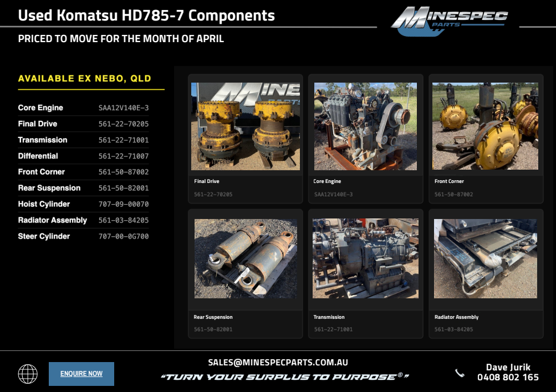Open the Front Corner photo thumbnail
This screenshot has width=556, height=392.
pos(485,126)
